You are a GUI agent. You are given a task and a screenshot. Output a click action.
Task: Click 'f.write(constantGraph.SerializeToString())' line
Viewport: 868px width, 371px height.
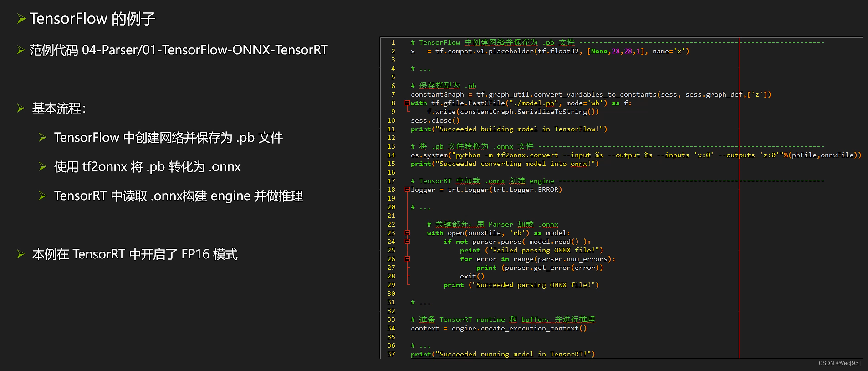pyautogui.click(x=513, y=112)
